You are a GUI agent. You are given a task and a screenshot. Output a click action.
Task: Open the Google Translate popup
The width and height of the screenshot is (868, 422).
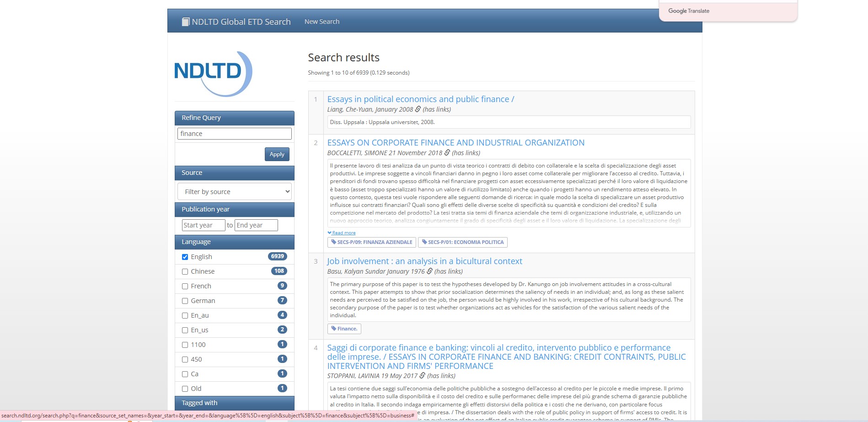(689, 11)
